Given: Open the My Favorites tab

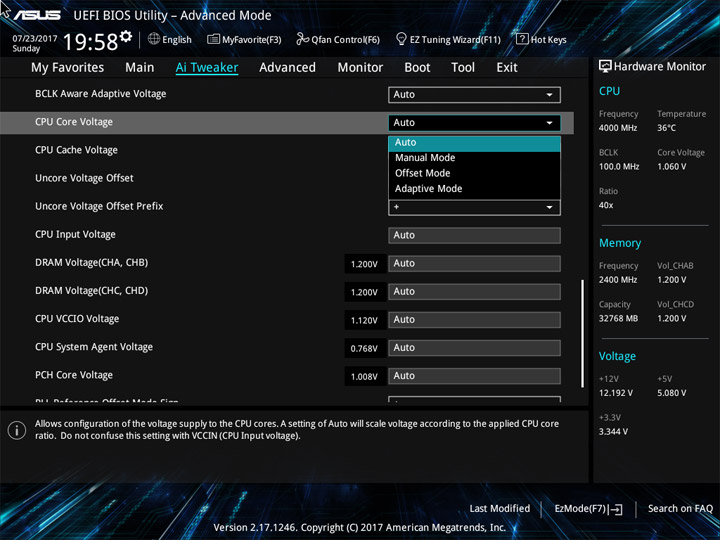Looking at the screenshot, I should [x=68, y=68].
